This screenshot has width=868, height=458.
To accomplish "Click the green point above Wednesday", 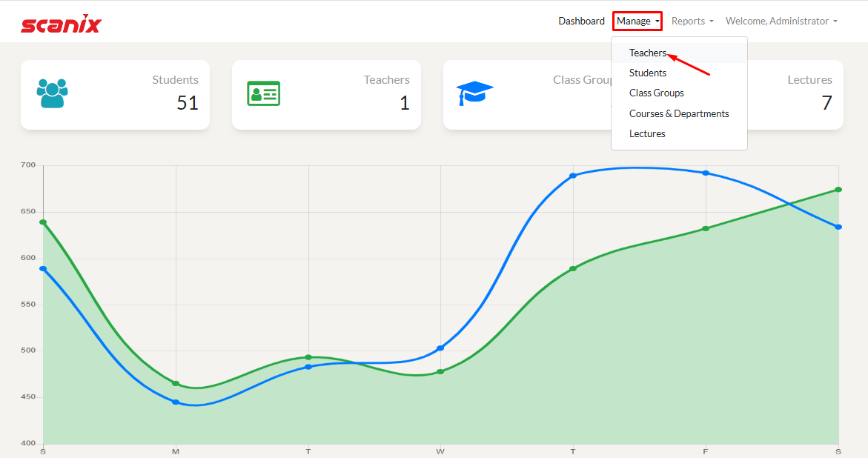I will (x=440, y=371).
